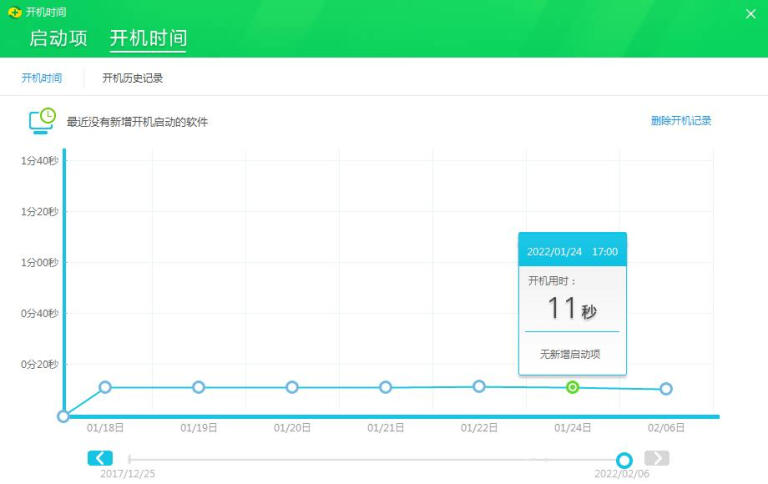Go to previous dates with left arrow
This screenshot has width=768, height=484.
[100, 458]
